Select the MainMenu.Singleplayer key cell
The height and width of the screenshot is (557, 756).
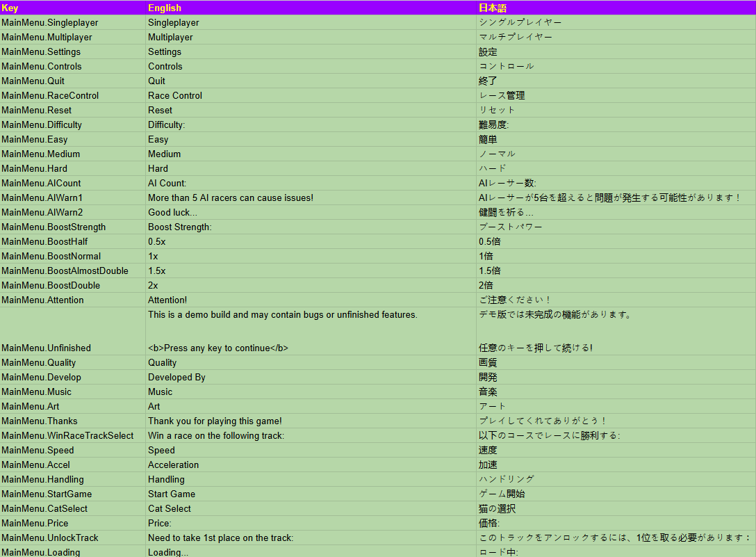73,23
